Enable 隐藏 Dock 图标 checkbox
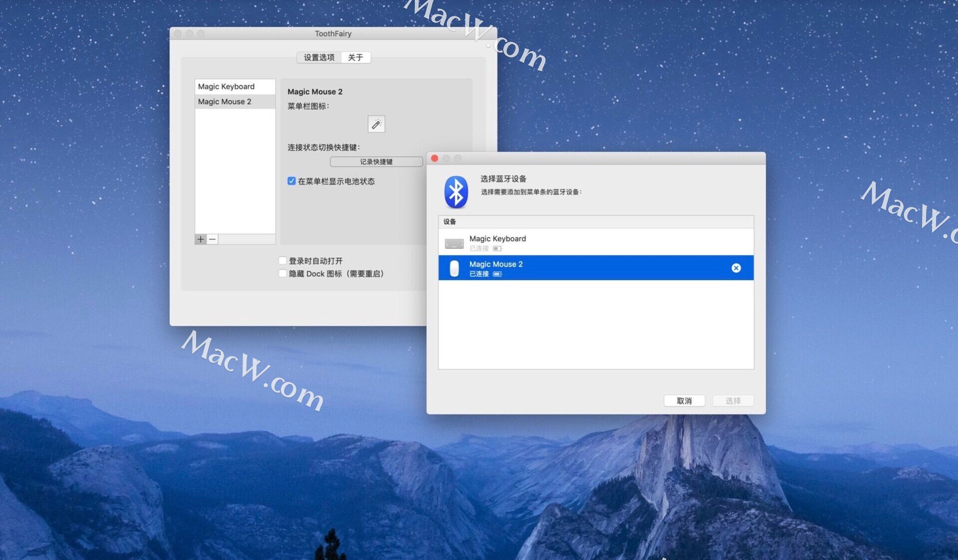The width and height of the screenshot is (958, 560). 283,273
